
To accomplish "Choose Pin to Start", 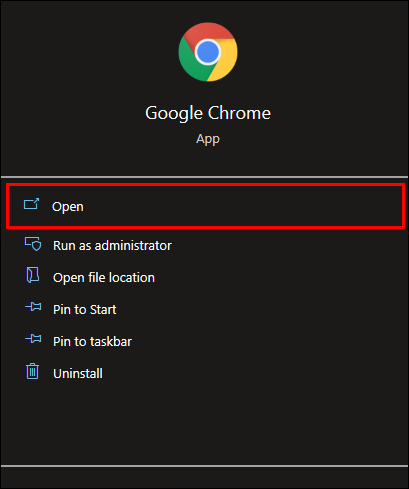I will click(x=85, y=310).
